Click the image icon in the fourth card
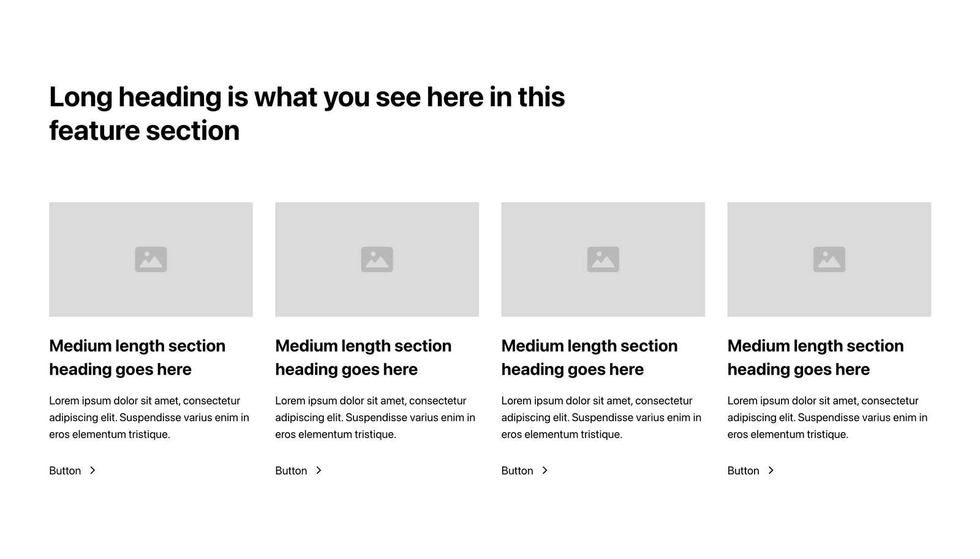Screen dimensions: 980x559 (x=829, y=259)
